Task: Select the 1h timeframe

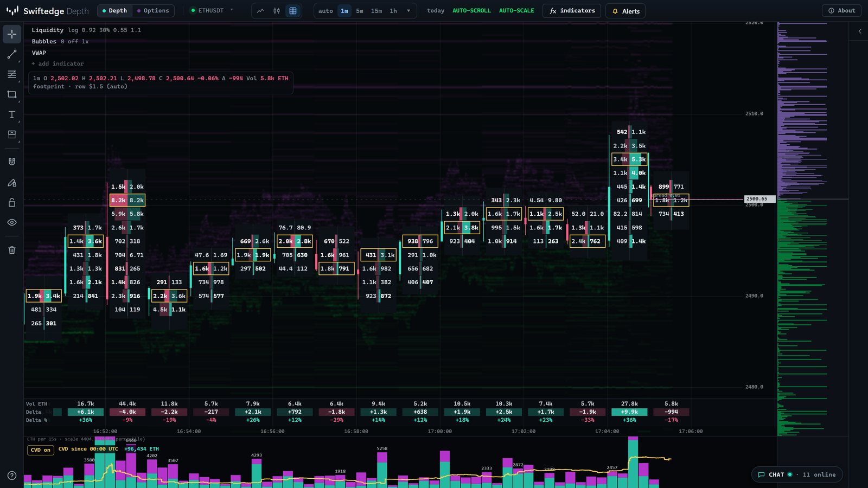Action: click(x=393, y=11)
